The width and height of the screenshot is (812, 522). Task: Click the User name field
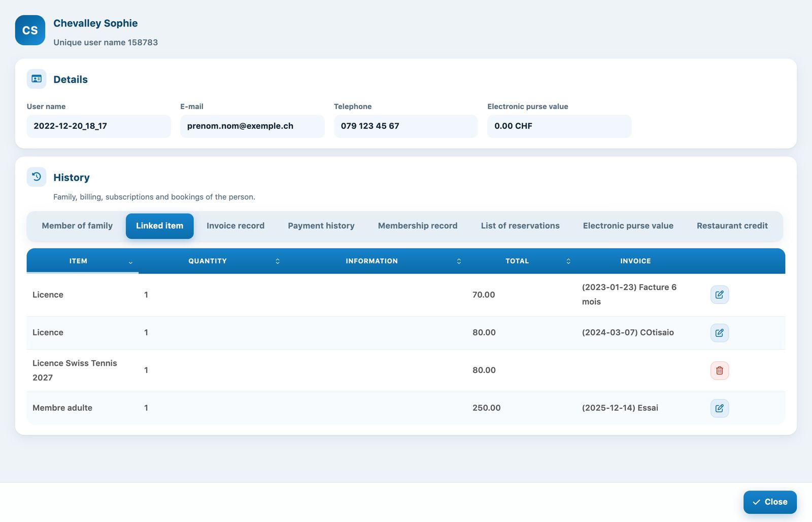click(99, 126)
